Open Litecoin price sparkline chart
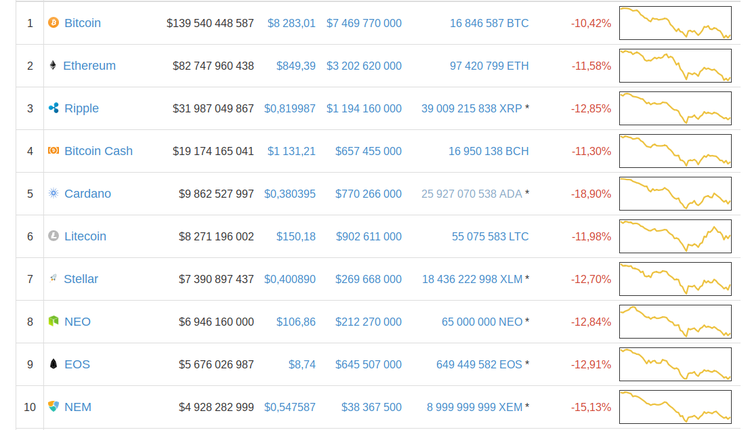The height and width of the screenshot is (430, 750). point(675,236)
